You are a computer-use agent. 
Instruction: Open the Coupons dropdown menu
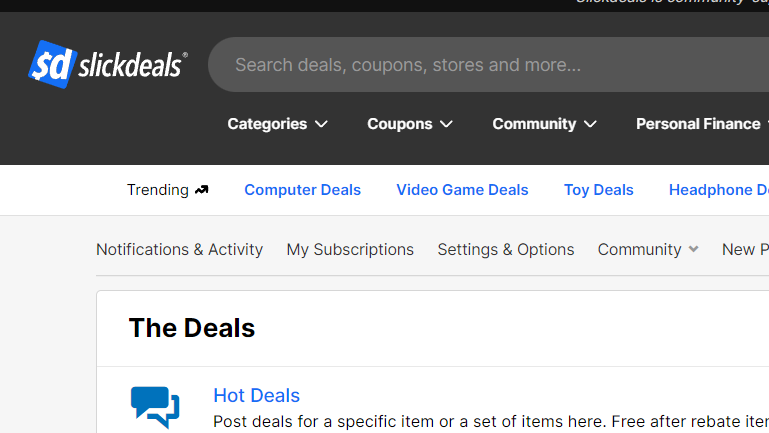(409, 124)
